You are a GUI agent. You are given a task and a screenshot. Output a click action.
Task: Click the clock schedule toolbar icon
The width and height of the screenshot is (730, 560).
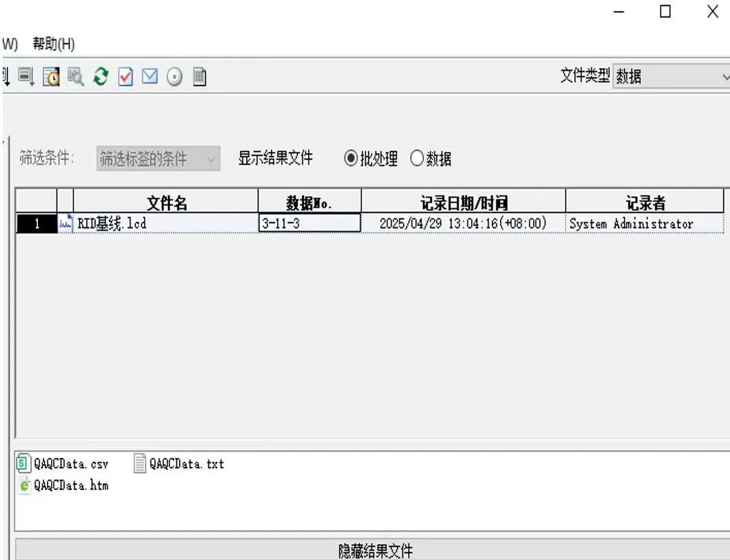(51, 77)
